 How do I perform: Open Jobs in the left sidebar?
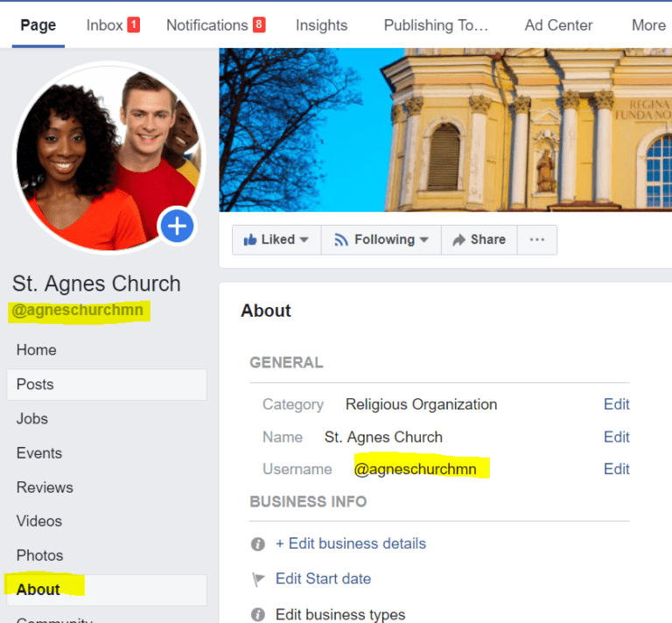pyautogui.click(x=32, y=418)
